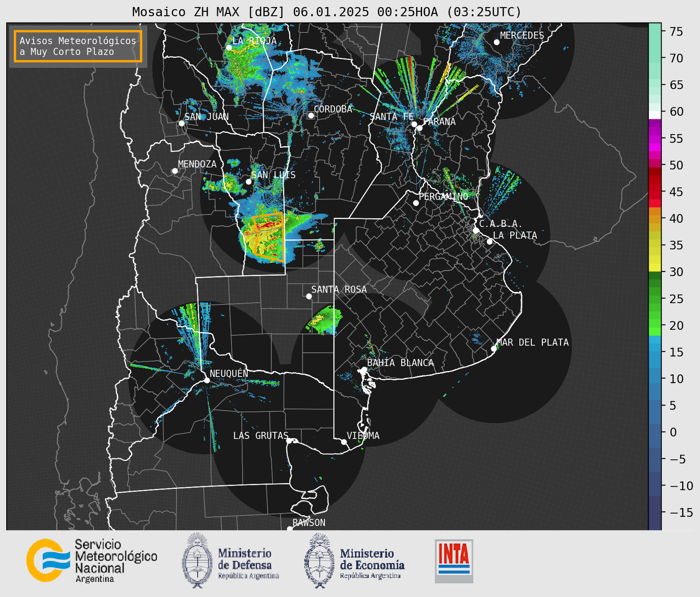700x597 pixels.
Task: Click the magenta 55 dBZ color on scale
Action: [x=655, y=138]
